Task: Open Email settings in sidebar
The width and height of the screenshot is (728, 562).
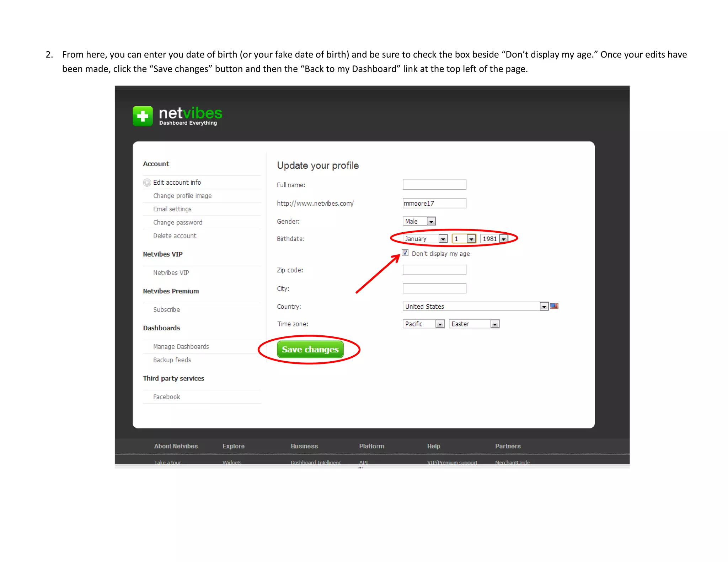Action: click(172, 209)
